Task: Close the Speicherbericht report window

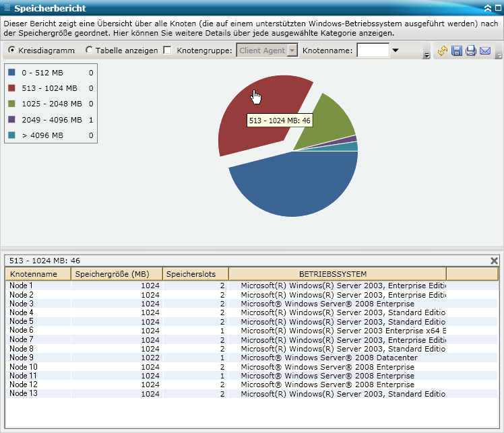Action: click(497, 8)
